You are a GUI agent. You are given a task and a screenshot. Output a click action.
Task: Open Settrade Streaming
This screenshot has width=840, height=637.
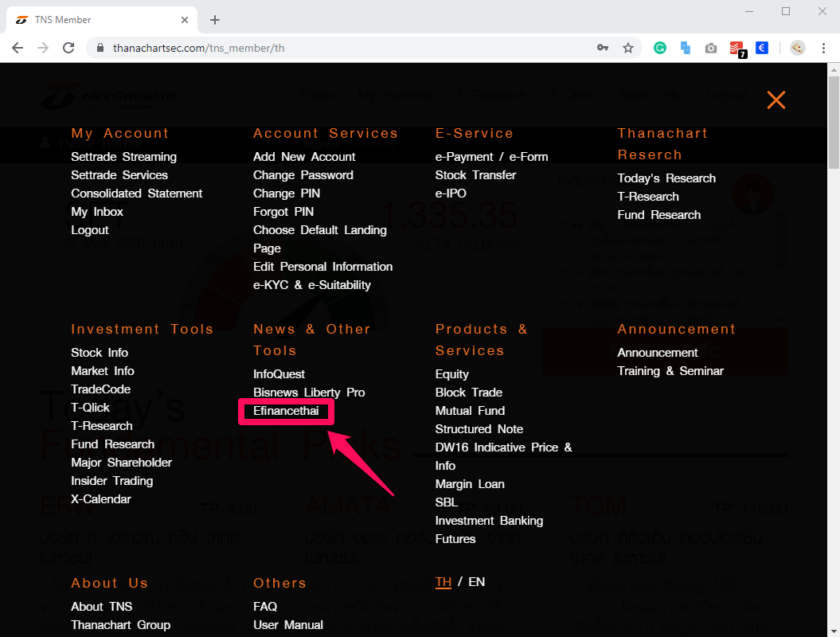tap(123, 157)
